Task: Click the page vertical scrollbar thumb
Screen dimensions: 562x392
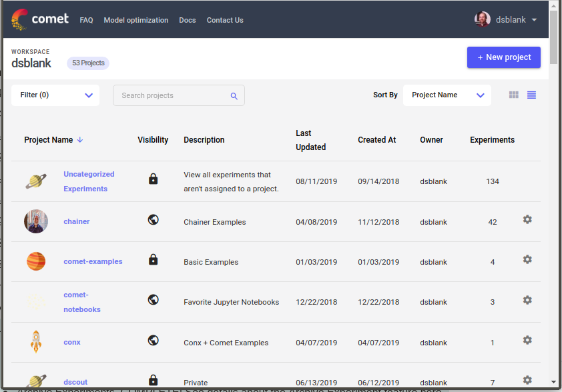Action: point(554,37)
